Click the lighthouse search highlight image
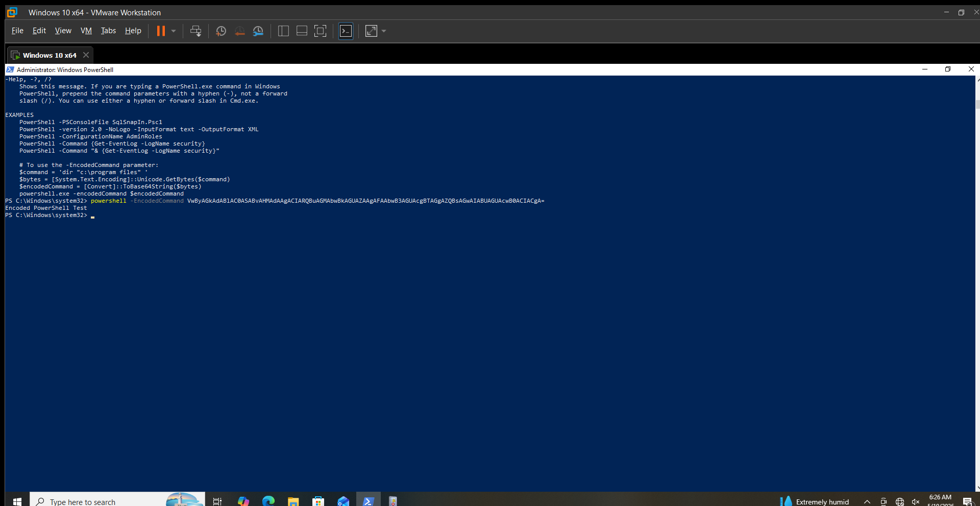Viewport: 980px width, 506px height. point(184,499)
